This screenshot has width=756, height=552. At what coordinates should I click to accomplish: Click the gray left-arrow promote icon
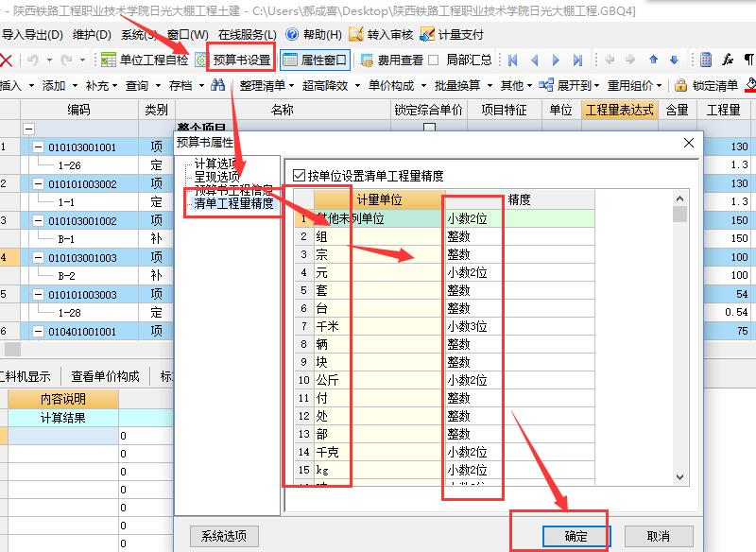click(610, 60)
